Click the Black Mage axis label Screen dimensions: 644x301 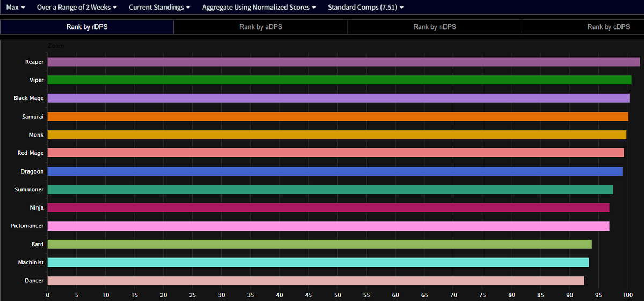tap(29, 98)
